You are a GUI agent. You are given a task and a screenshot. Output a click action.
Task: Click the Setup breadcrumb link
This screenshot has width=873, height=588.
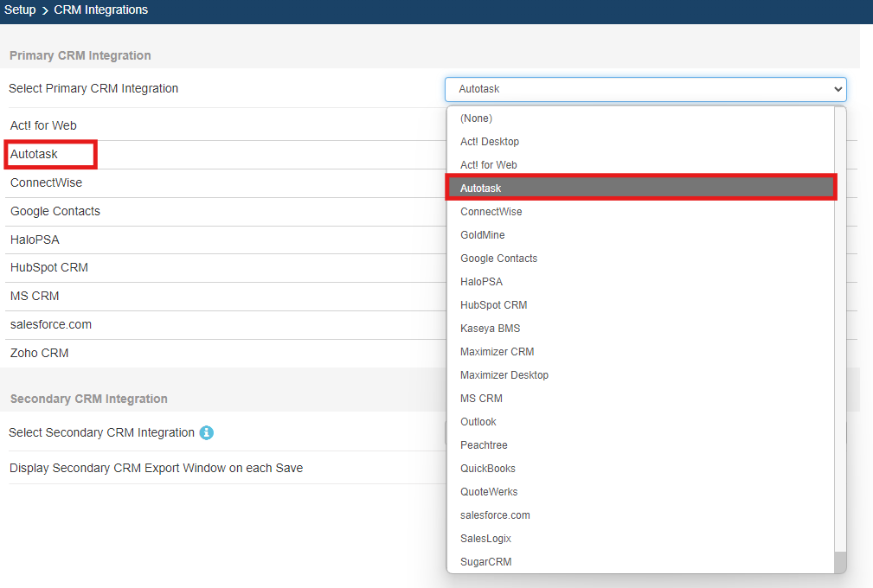point(21,10)
